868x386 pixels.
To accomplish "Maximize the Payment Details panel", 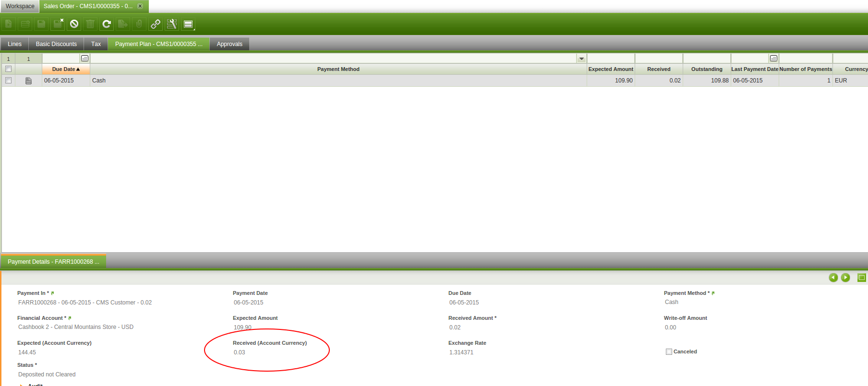I will click(x=862, y=278).
